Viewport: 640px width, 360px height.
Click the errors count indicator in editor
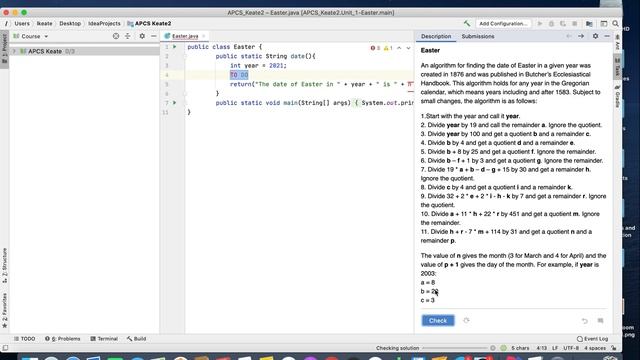(x=375, y=48)
